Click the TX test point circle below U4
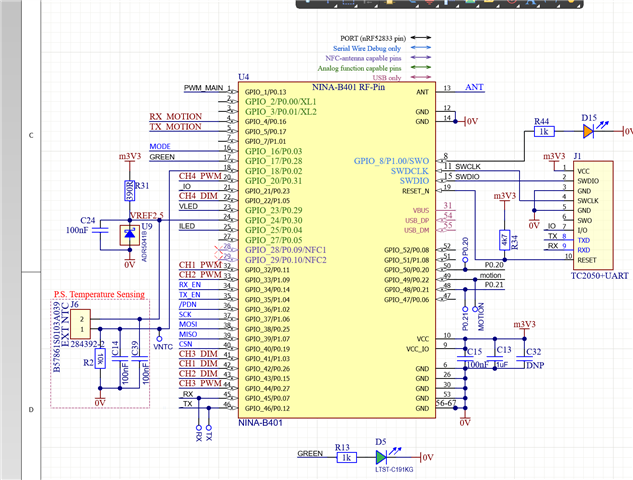633x480 pixels. pyautogui.click(x=209, y=428)
